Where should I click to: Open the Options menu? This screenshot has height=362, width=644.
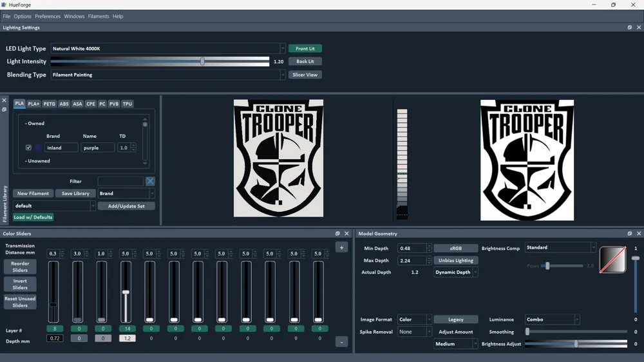[x=23, y=17]
